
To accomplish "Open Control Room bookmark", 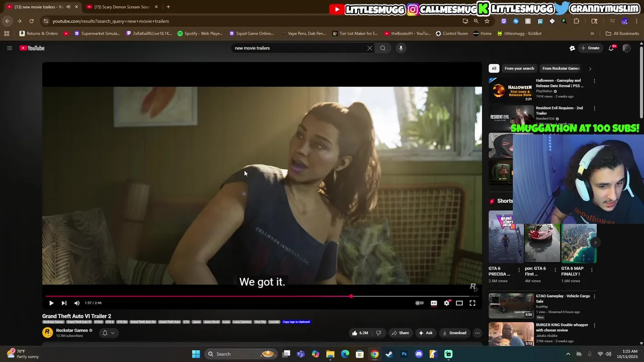I will 452,34.
